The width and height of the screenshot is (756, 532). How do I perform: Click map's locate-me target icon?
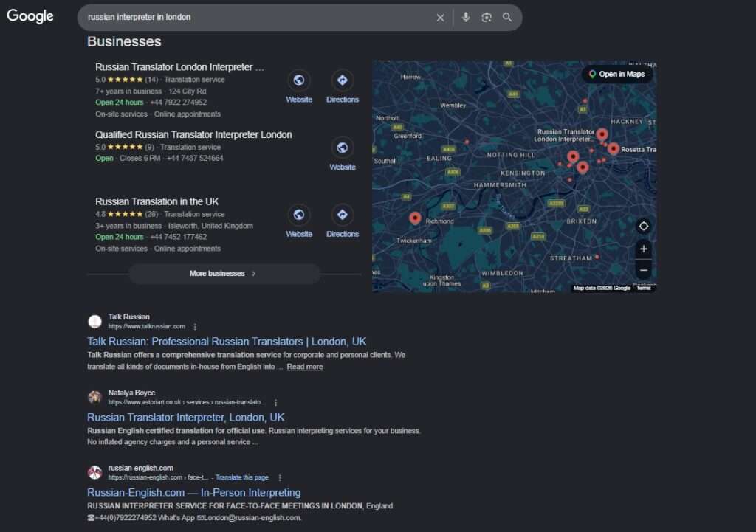tap(644, 226)
